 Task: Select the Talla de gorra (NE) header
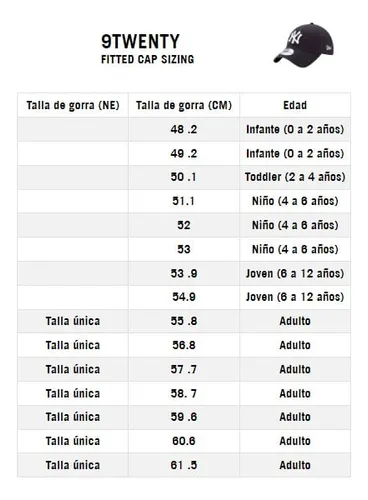coord(73,105)
